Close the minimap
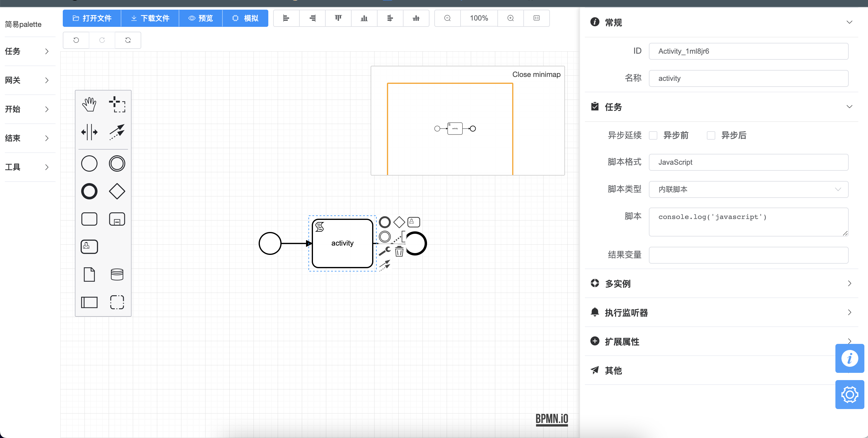Viewport: 868px width, 438px height. (536, 75)
